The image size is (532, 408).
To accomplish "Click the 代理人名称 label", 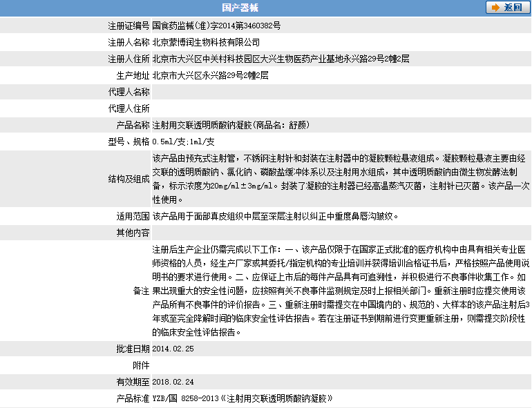I will [129, 92].
